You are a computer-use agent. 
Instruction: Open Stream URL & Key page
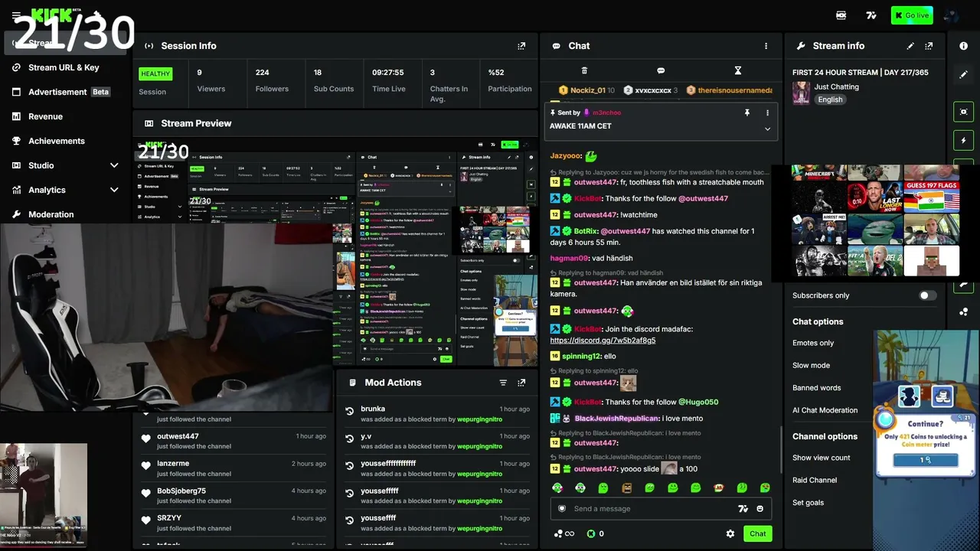coord(64,67)
